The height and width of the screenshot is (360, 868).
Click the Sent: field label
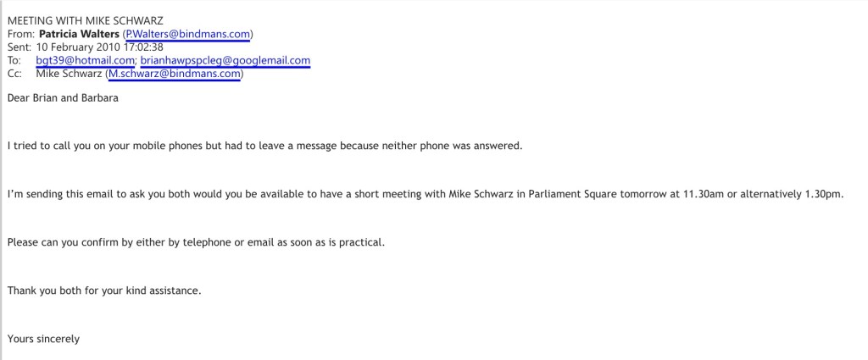tap(20, 47)
